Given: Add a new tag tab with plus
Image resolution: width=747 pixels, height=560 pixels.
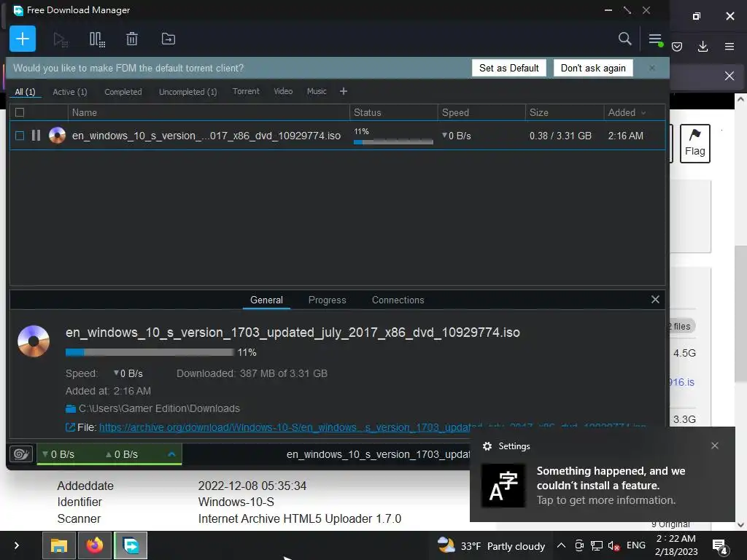Looking at the screenshot, I should 344,91.
